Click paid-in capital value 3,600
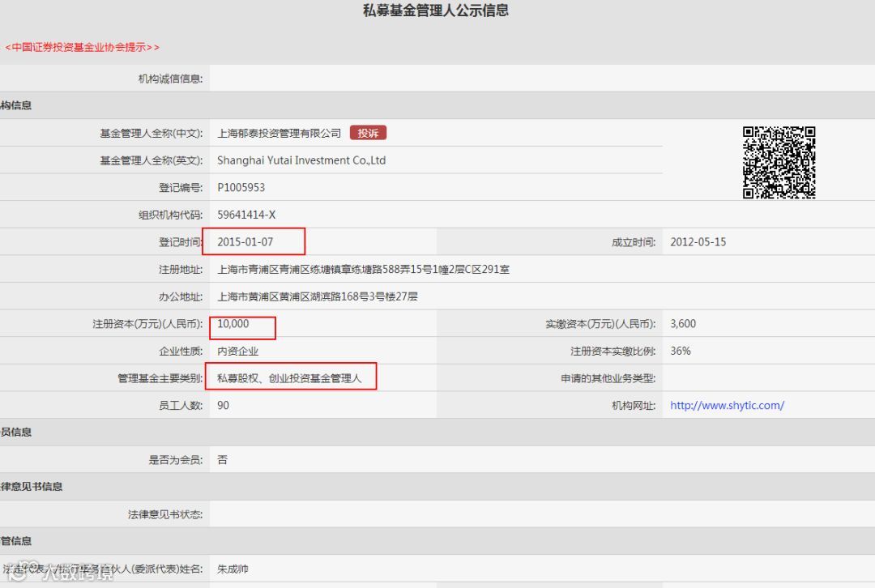The width and height of the screenshot is (875, 588). pyautogui.click(x=683, y=324)
